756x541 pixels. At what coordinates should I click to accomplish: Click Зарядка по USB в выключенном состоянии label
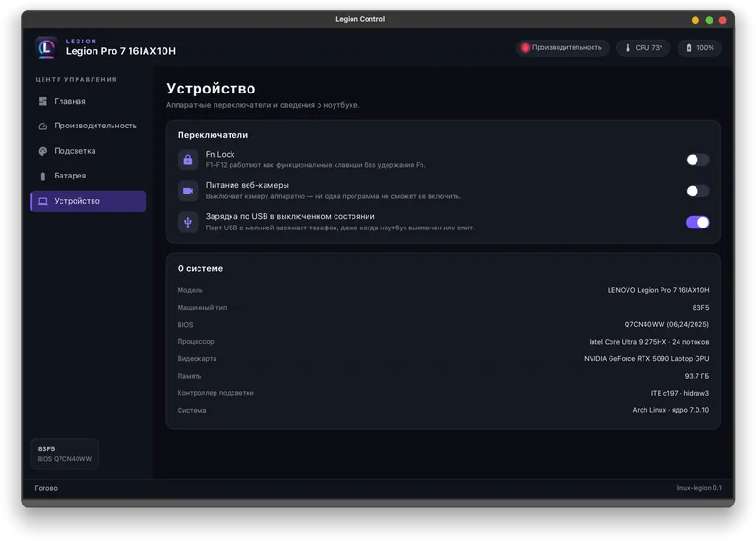click(x=290, y=216)
